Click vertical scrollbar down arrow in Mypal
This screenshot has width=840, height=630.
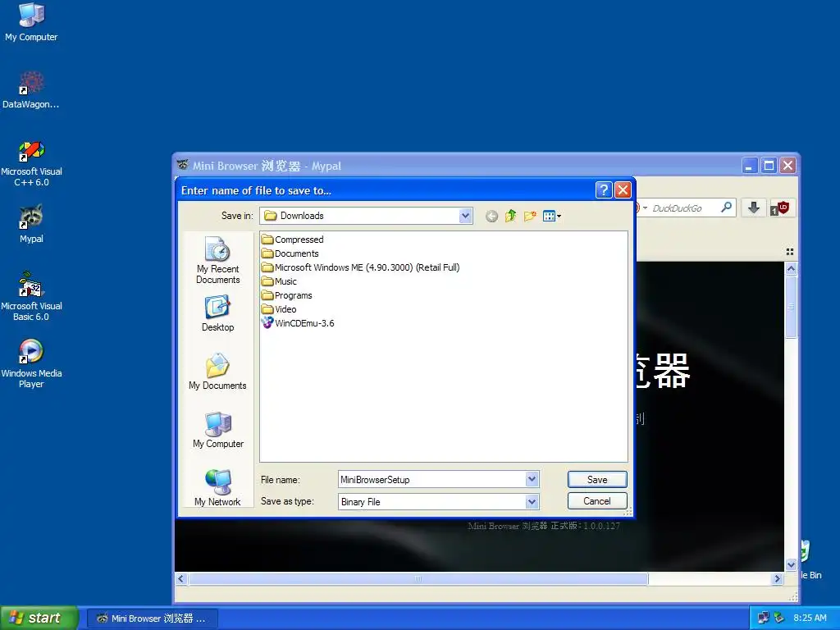tap(791, 564)
